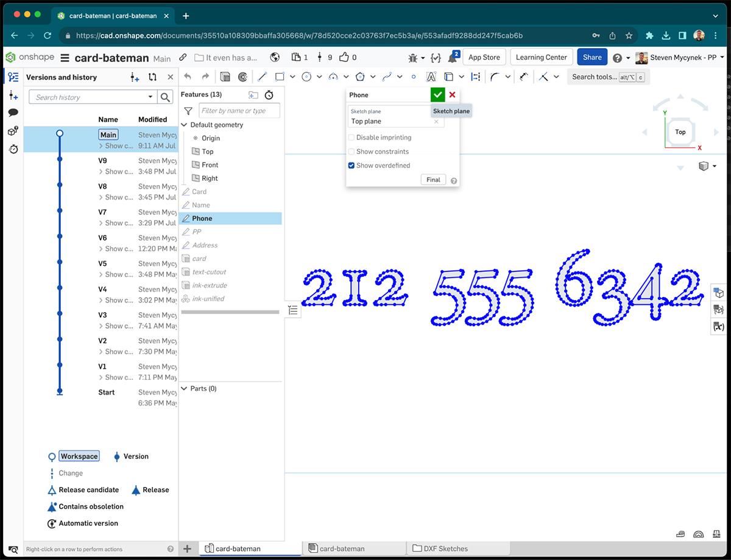Select the Line sketch tool
731x560 pixels.
262,77
